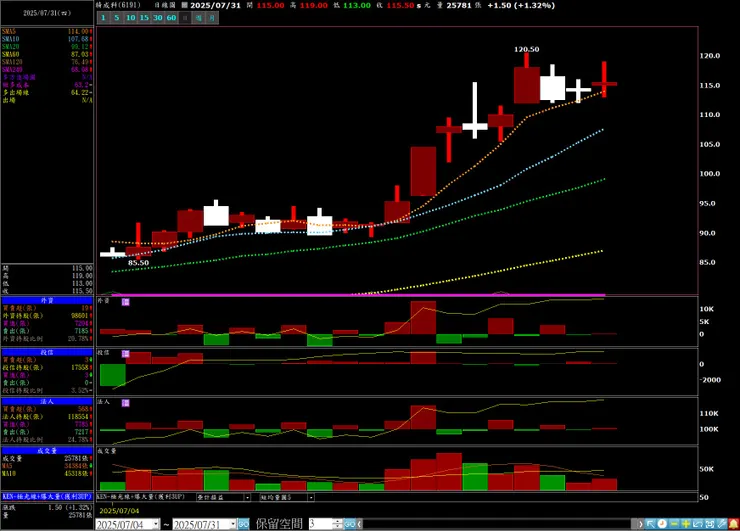Click the red alert bell icon
This screenshot has height=531, width=740.
733,524
